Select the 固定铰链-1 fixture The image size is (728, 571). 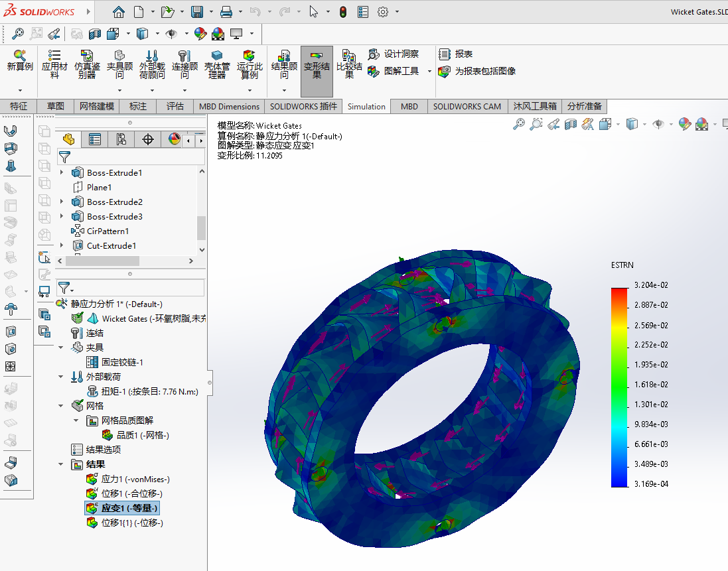115,362
